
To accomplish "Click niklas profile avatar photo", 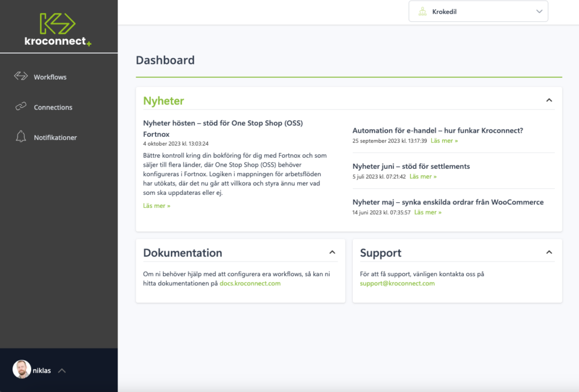I will pos(21,369).
